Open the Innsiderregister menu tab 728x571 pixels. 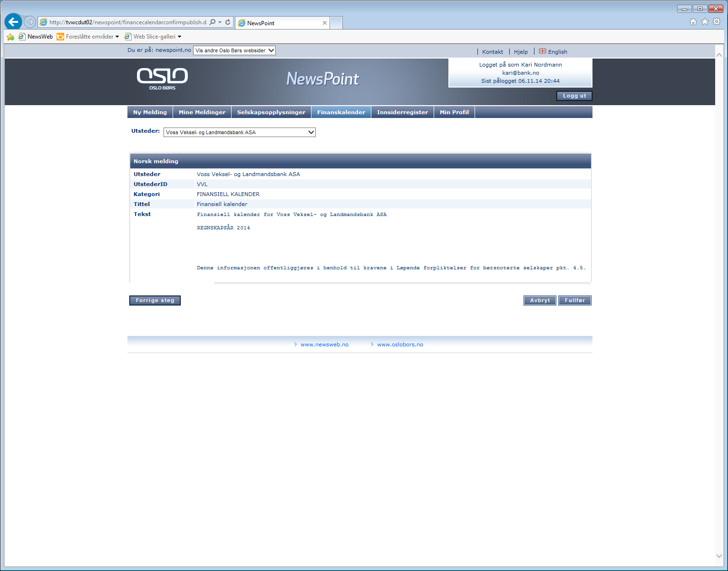[x=402, y=112]
